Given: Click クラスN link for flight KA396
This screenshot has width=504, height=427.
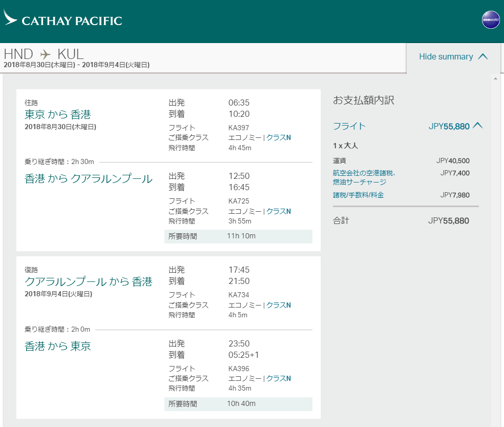Looking at the screenshot, I should click(x=278, y=378).
